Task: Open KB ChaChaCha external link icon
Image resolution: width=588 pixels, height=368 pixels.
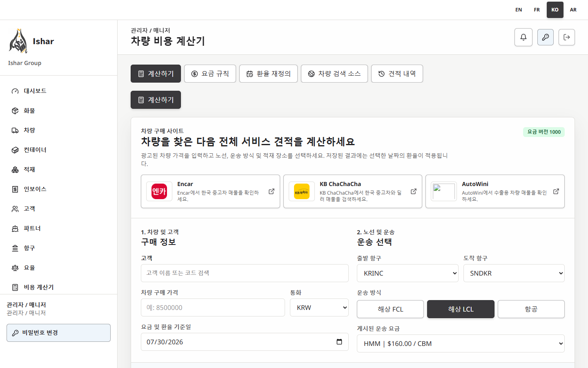Action: (414, 191)
